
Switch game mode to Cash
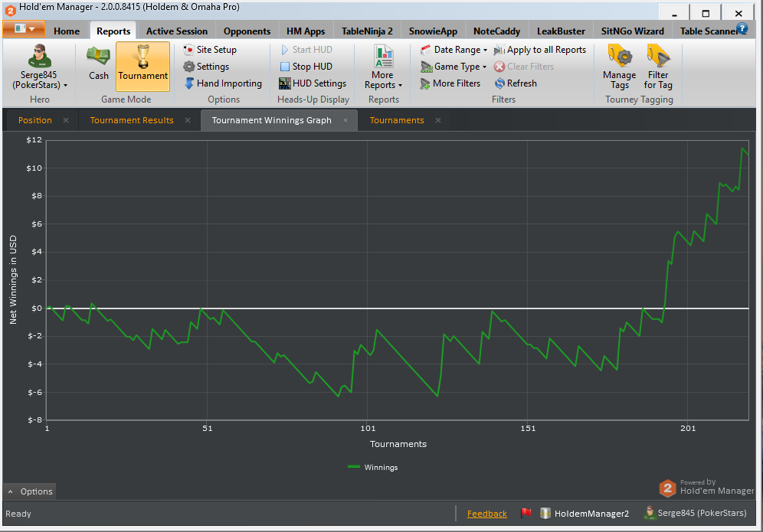[98, 63]
